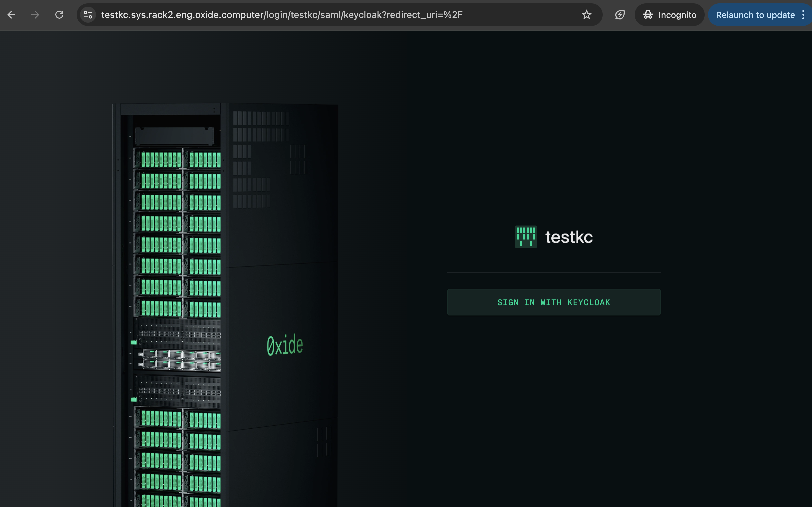Bookmark this page with the star
Screen dimensions: 812x507
click(x=586, y=15)
